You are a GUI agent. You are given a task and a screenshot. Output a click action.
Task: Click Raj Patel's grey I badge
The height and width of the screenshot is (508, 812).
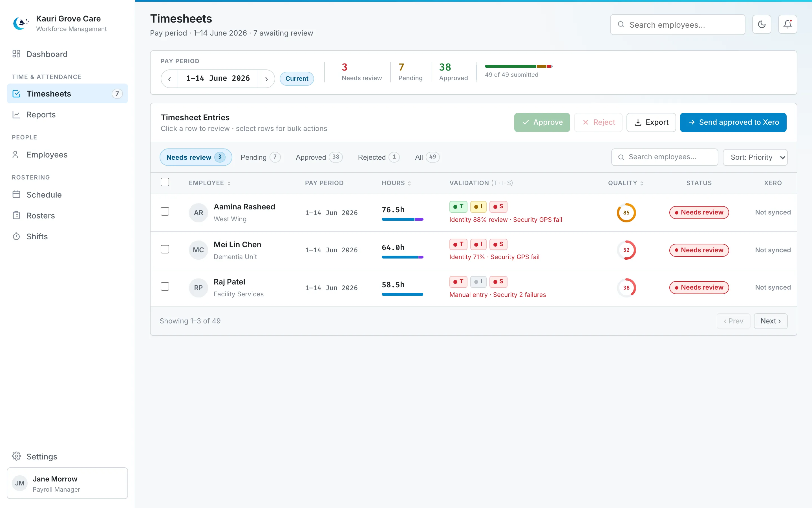coord(478,282)
